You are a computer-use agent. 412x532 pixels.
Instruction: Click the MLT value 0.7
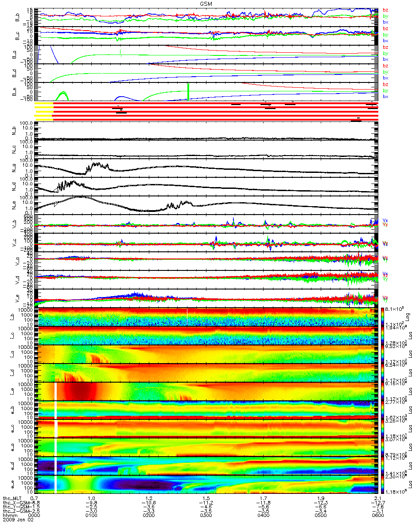click(x=34, y=498)
